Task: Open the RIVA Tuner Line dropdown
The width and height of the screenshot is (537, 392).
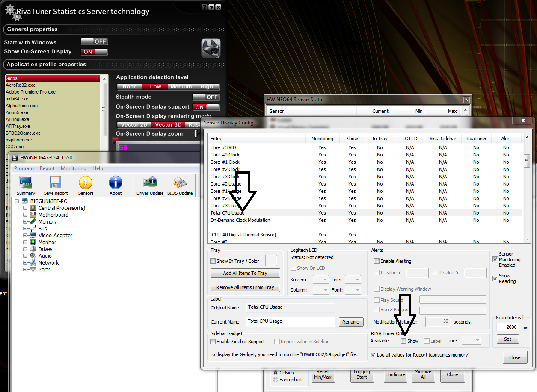Action: coord(472,341)
